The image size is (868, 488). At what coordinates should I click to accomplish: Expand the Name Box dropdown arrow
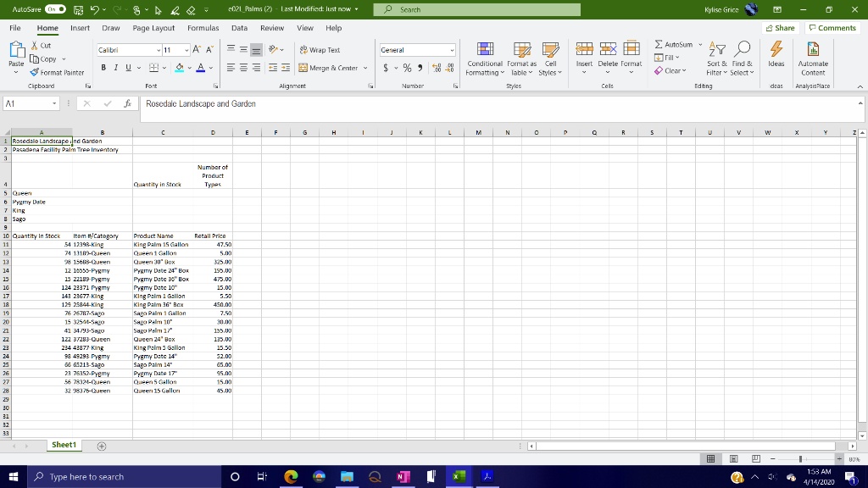[x=54, y=103]
